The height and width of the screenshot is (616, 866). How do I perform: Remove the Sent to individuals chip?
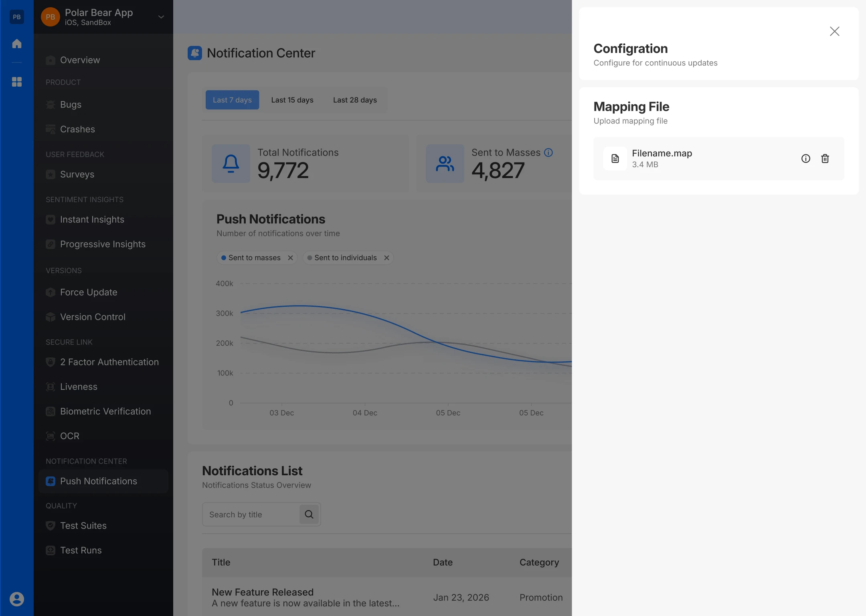[x=387, y=258]
